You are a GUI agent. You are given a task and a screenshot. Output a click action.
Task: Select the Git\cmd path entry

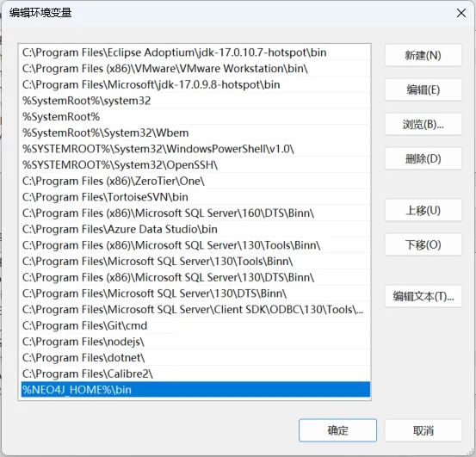[195, 325]
